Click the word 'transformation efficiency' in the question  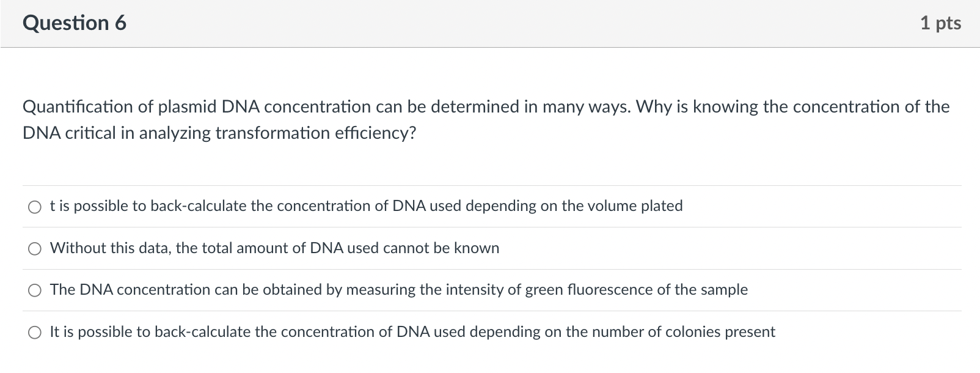[281, 133]
